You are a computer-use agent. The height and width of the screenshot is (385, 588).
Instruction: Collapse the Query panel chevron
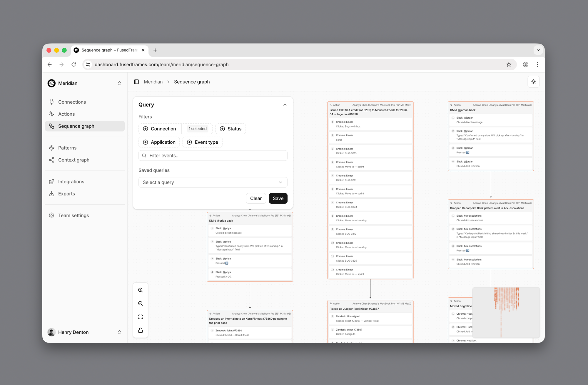pos(285,105)
